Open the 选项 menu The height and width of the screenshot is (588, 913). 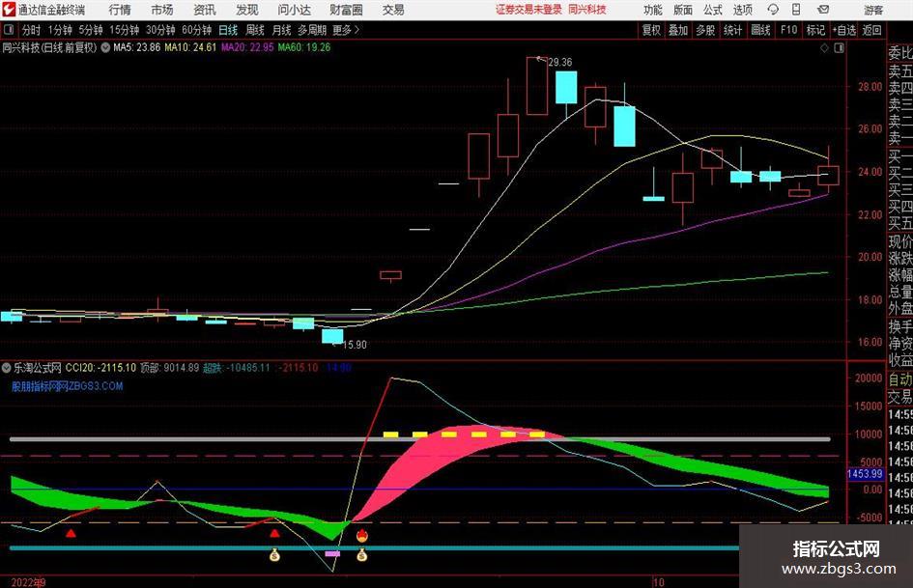coord(743,10)
